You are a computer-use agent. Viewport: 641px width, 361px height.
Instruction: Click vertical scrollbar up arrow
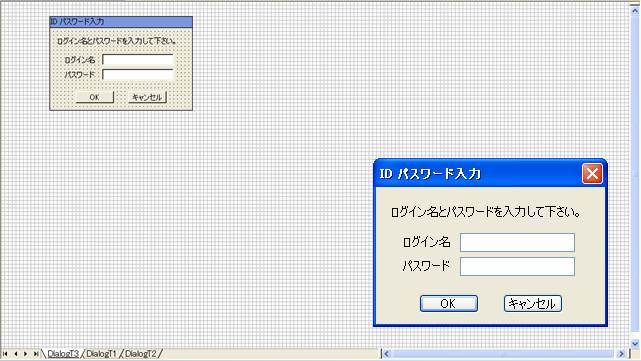pos(635,10)
